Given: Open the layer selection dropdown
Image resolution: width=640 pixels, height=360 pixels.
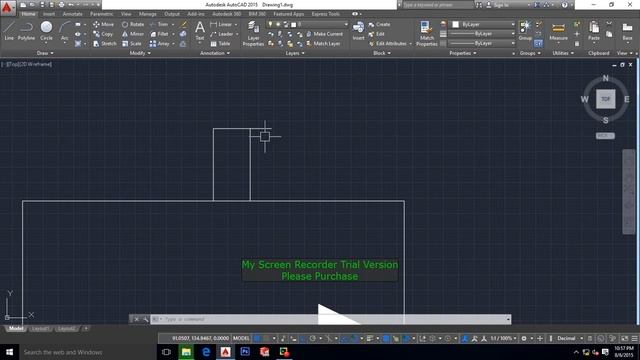Looking at the screenshot, I should click(x=308, y=24).
